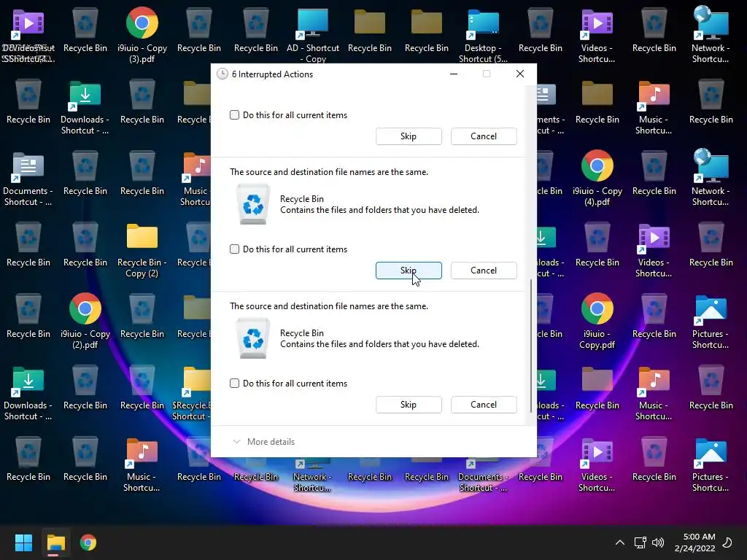Click Cancel in the dialog's bottom section

click(484, 405)
